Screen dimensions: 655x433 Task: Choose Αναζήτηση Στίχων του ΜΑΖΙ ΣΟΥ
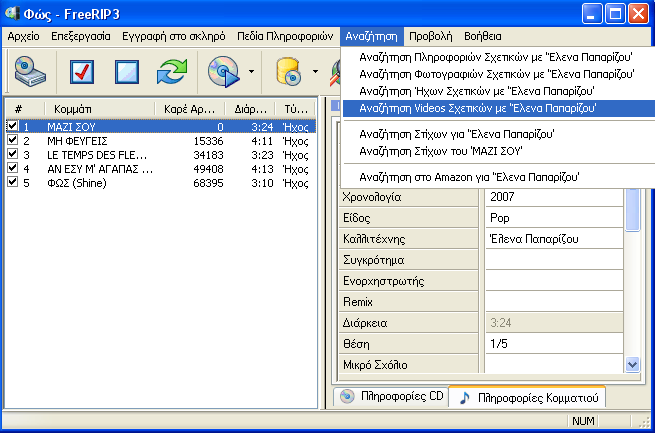pyautogui.click(x=498, y=151)
